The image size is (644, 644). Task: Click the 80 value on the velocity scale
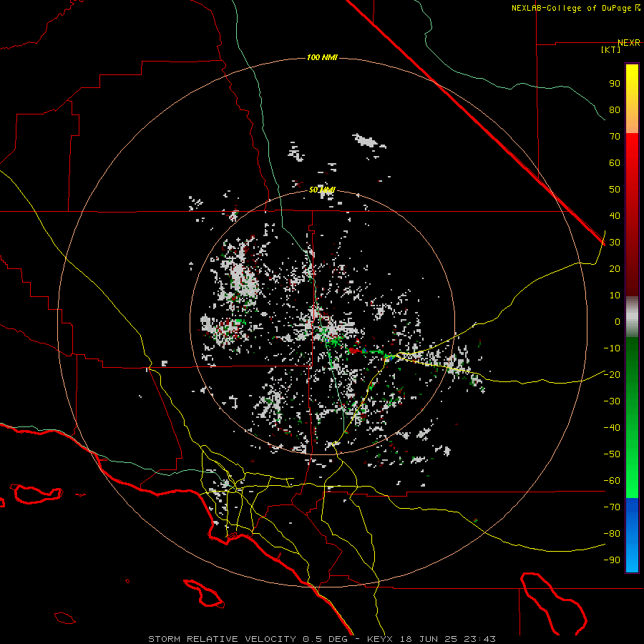(615, 109)
